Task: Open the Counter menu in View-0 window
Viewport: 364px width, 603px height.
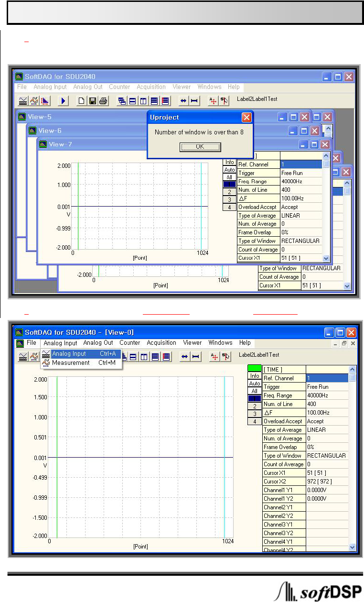Action: tap(130, 343)
